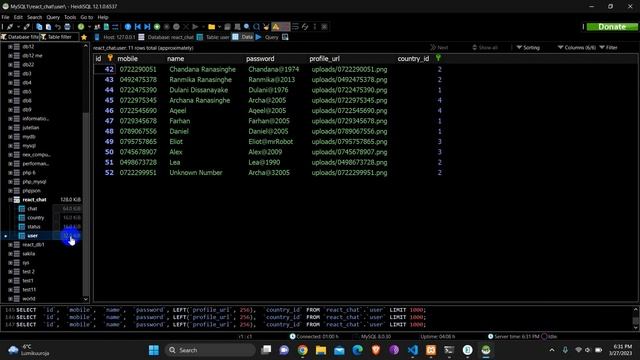Click the broom clear icon in toolbar
The height and width of the screenshot is (360, 640).
(x=266, y=27)
